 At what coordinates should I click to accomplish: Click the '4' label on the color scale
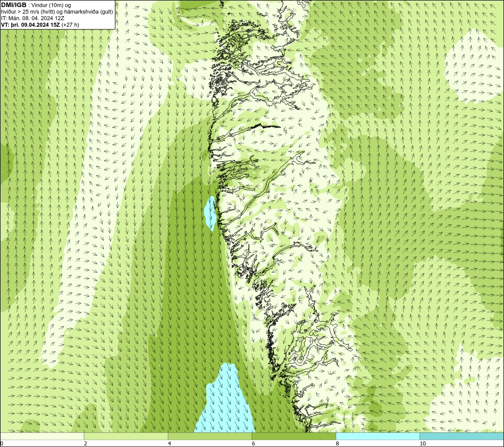169,443
